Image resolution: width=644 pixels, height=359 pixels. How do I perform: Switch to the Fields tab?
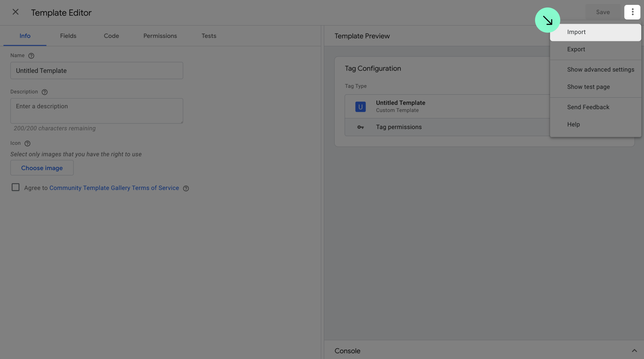(x=68, y=36)
